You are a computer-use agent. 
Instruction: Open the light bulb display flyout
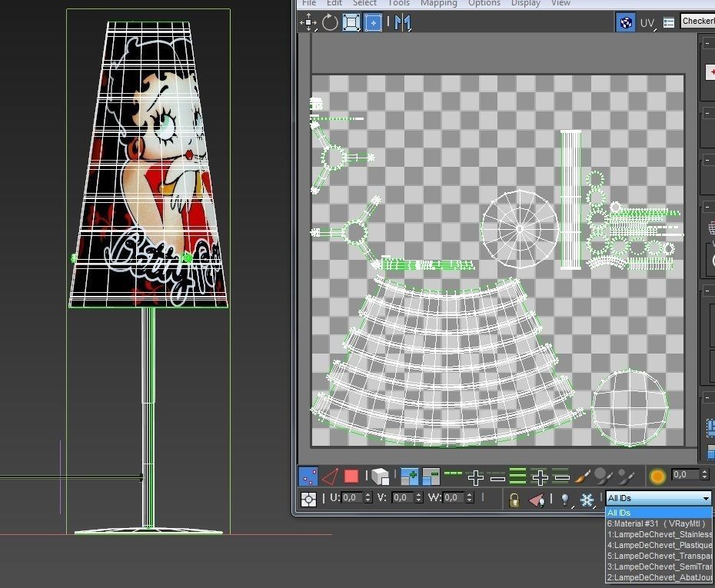pos(565,500)
